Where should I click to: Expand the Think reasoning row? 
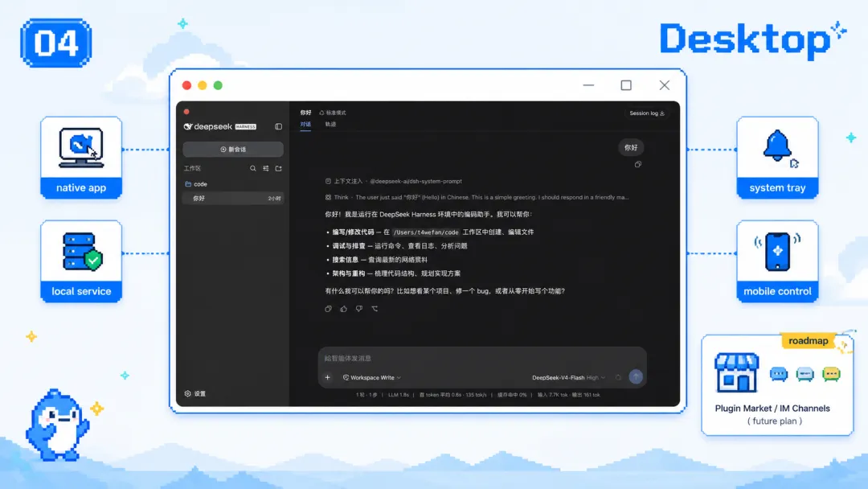click(x=477, y=198)
